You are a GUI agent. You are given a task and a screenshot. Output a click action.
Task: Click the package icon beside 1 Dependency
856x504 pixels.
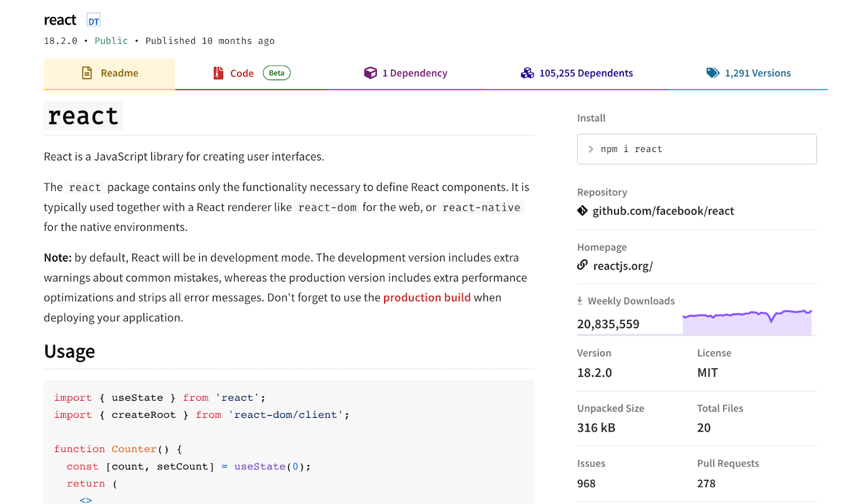[x=371, y=73]
